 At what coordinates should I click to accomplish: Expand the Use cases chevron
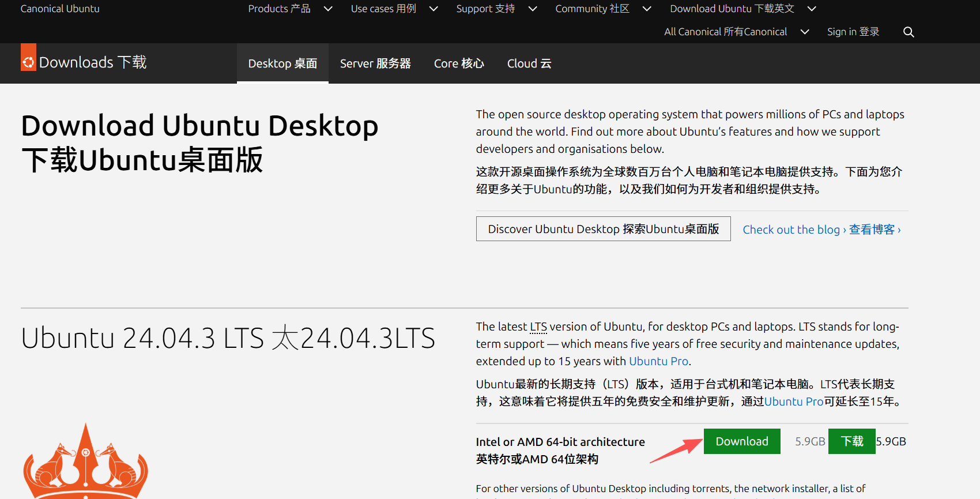tap(434, 9)
